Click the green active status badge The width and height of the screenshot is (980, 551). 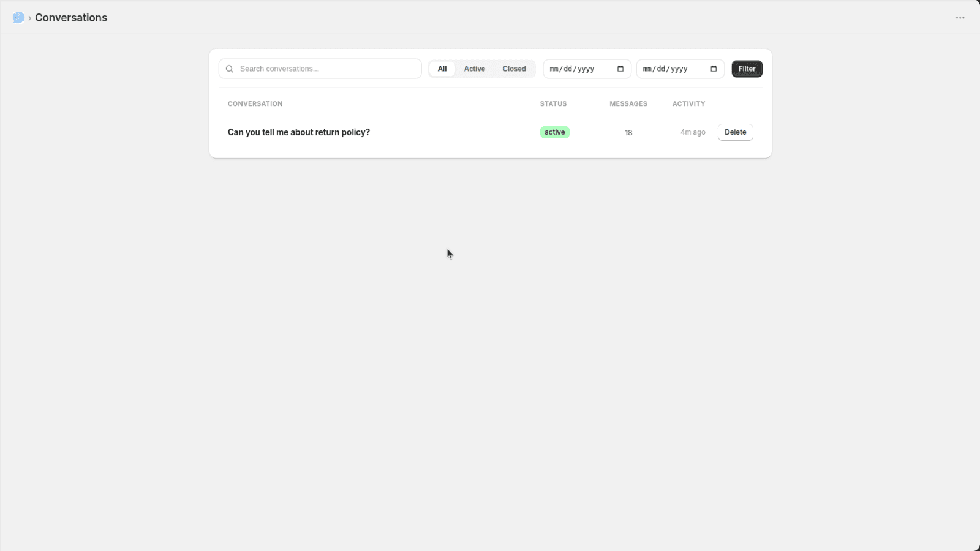pyautogui.click(x=555, y=132)
